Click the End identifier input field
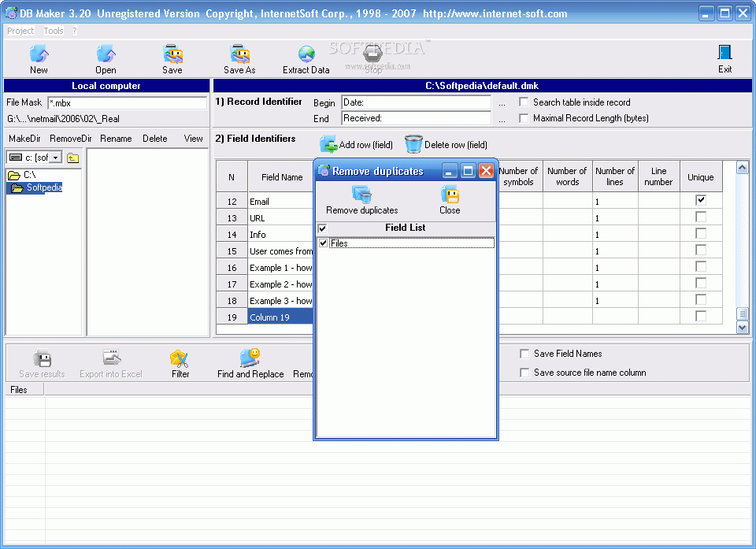756x549 pixels. (416, 118)
